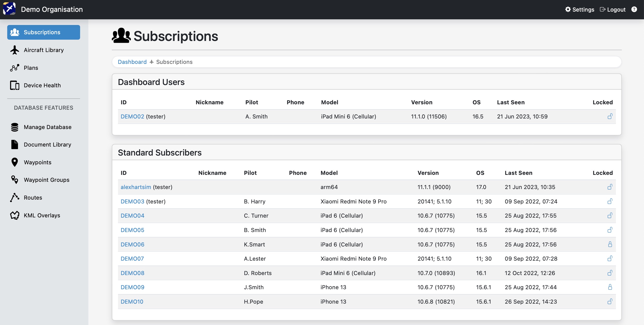
Task: Click the Manage Database stack icon
Action: point(15,127)
